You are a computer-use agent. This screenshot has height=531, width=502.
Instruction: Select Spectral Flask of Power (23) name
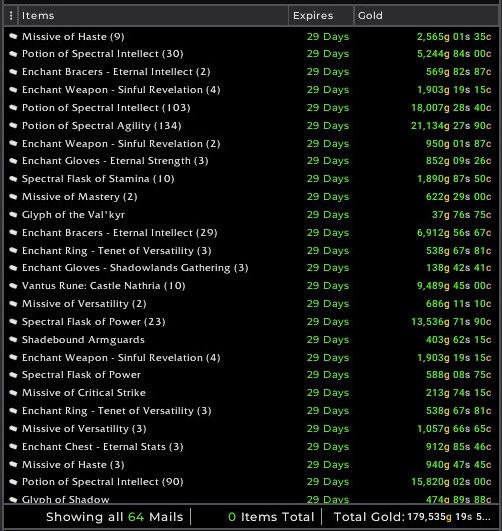(x=94, y=322)
